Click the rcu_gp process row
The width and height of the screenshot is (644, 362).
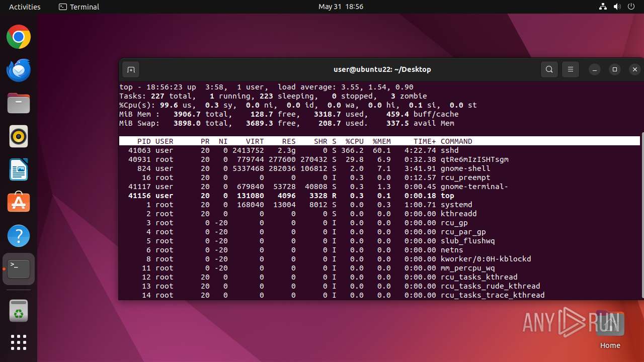tap(379, 223)
